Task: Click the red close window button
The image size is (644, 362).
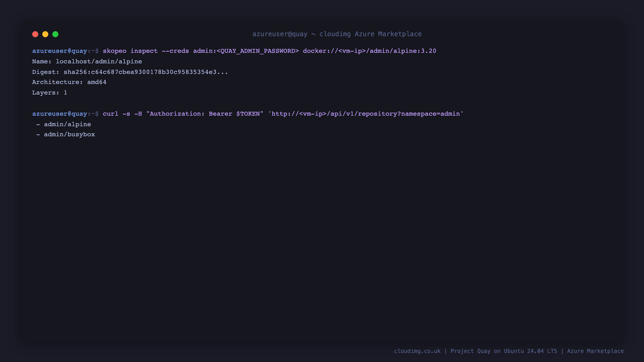Action: tap(35, 34)
